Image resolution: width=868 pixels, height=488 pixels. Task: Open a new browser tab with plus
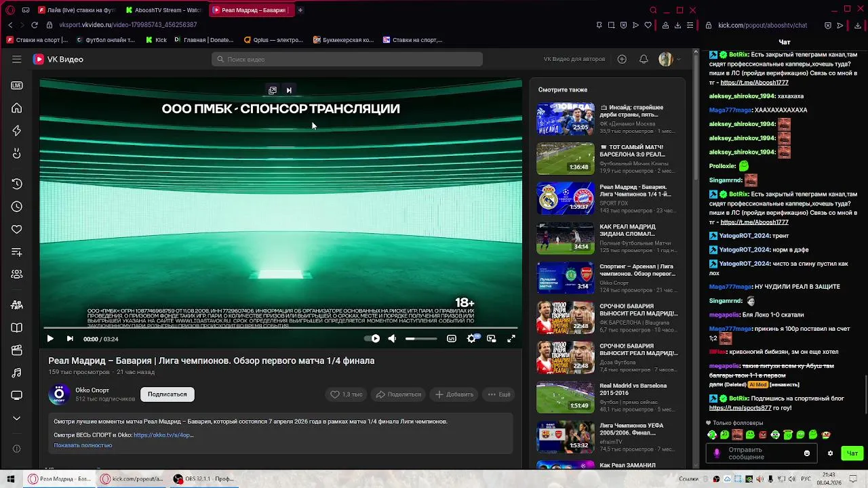300,10
